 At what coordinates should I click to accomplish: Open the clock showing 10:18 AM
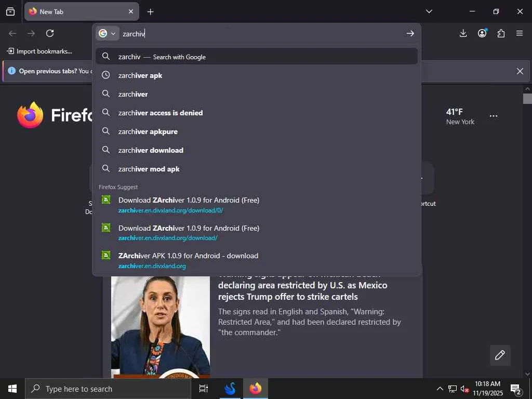coord(487,389)
